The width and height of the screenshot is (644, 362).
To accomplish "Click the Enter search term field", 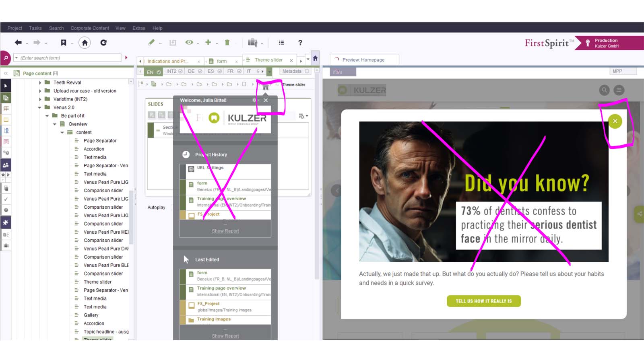I will [68, 58].
